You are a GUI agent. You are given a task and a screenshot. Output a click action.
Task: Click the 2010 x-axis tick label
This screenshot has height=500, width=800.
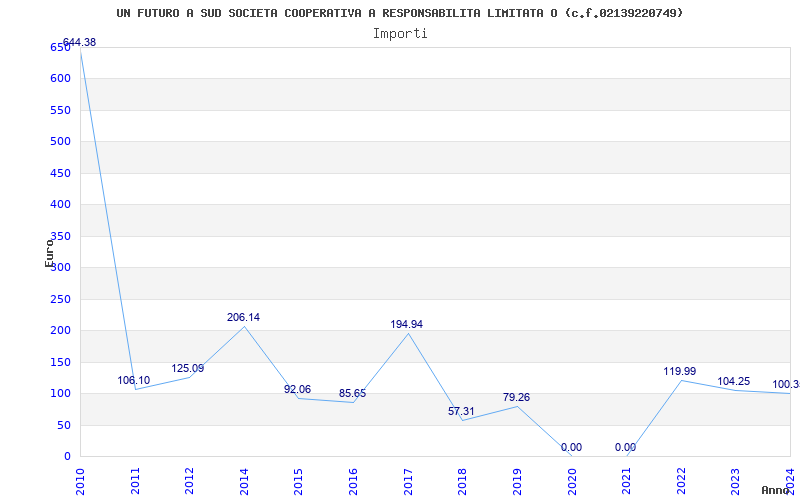tap(80, 481)
